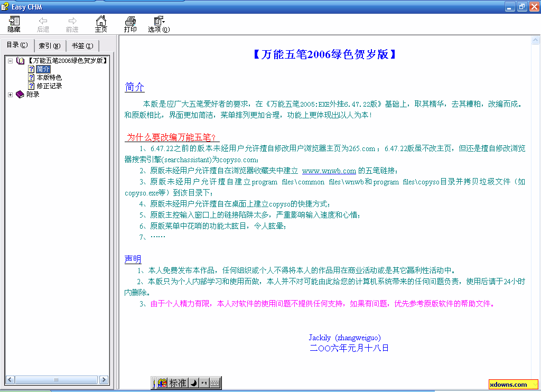541x392 pixels.
Task: Click the open book icon of root topic
Action: [x=21, y=61]
